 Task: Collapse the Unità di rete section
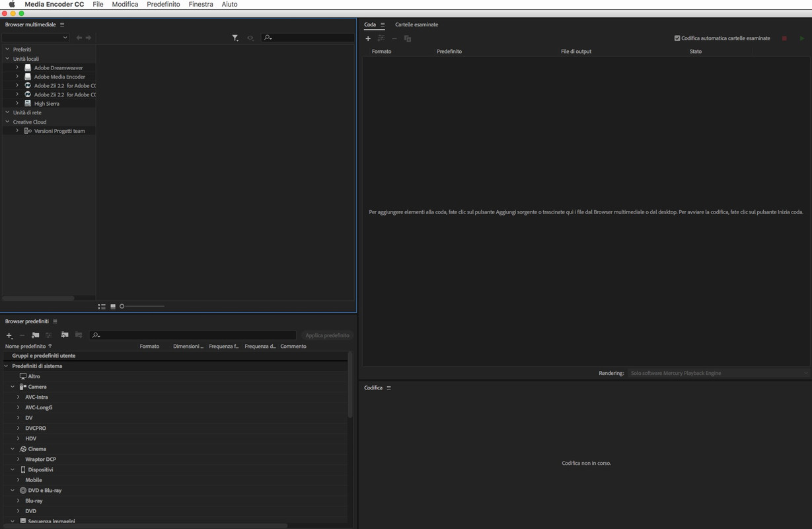[7, 112]
